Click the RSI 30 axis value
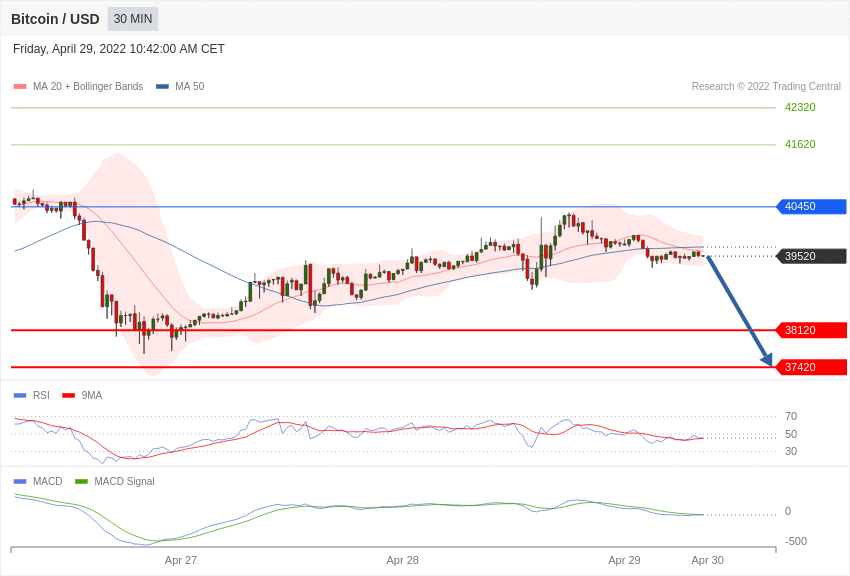The image size is (850, 576). point(791,451)
